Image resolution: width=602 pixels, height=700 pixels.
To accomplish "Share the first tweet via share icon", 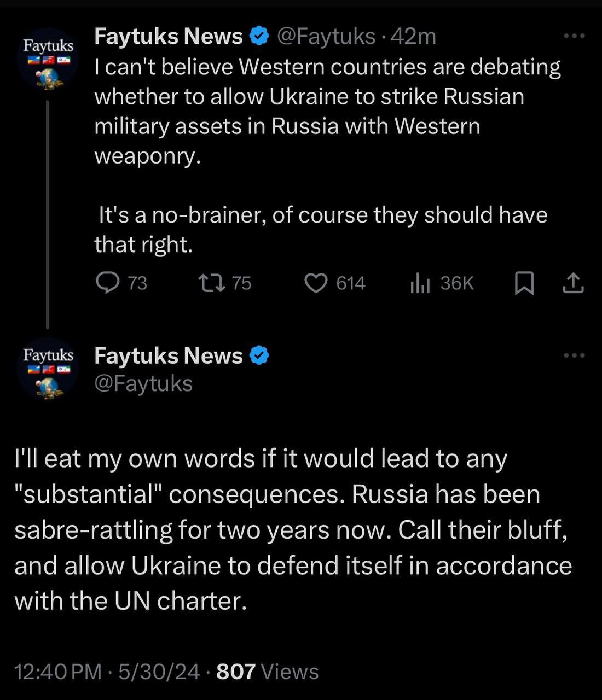I will click(x=573, y=283).
